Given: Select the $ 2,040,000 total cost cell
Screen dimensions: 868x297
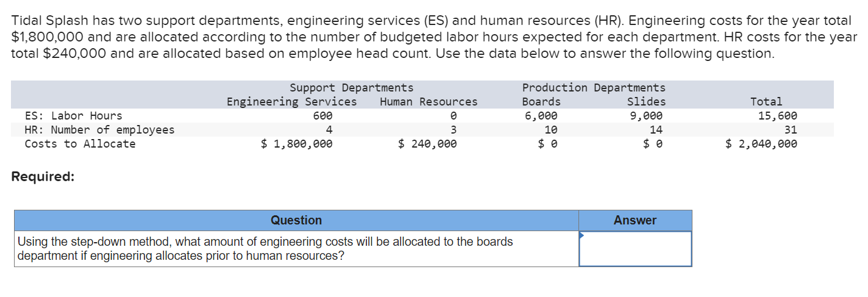Looking at the screenshot, I should tap(761, 144).
